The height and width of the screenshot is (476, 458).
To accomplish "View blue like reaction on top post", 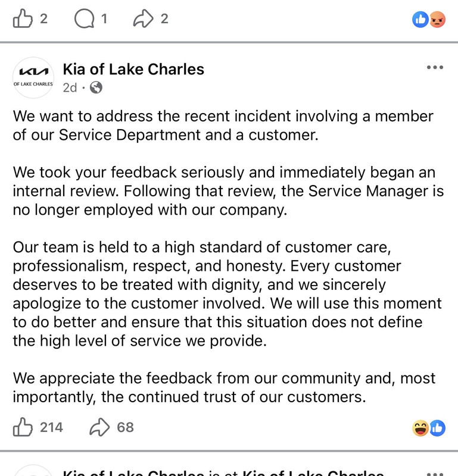I will click(420, 20).
